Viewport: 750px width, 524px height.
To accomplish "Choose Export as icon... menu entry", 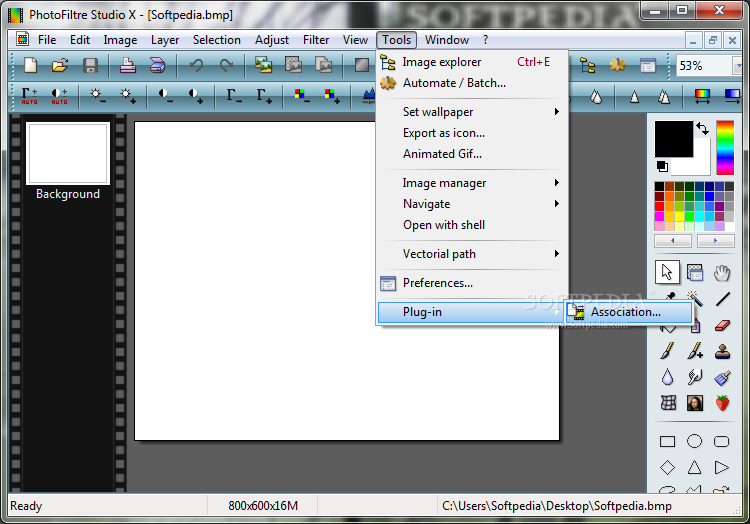I will point(472,133).
